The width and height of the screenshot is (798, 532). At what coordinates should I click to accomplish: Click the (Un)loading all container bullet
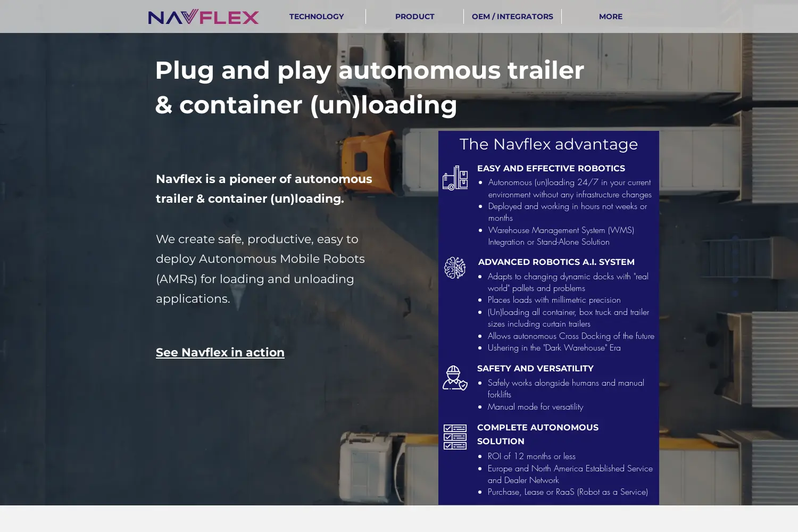(x=568, y=318)
